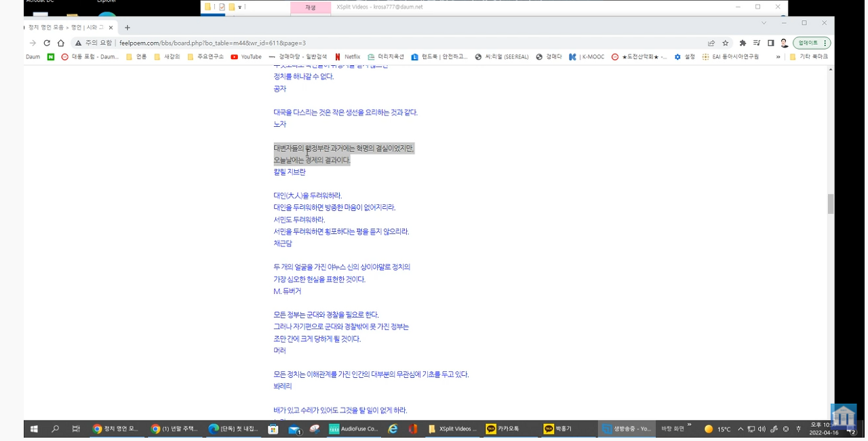
Task: Reload the current Chrome page
Action: [x=47, y=43]
